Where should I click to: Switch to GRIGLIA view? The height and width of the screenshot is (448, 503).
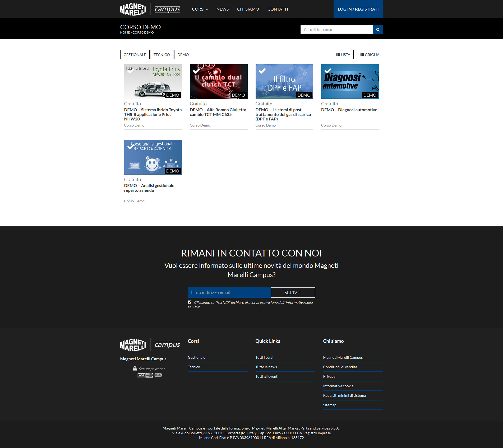click(370, 54)
